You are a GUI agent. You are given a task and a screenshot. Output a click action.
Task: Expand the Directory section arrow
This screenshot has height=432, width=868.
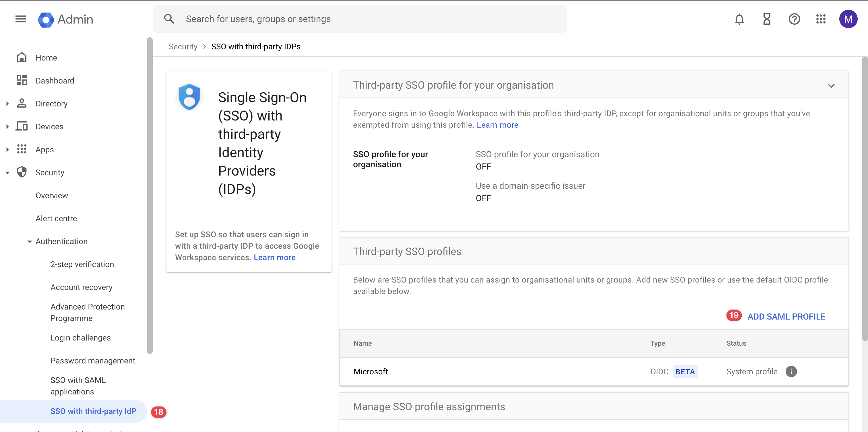pyautogui.click(x=7, y=104)
